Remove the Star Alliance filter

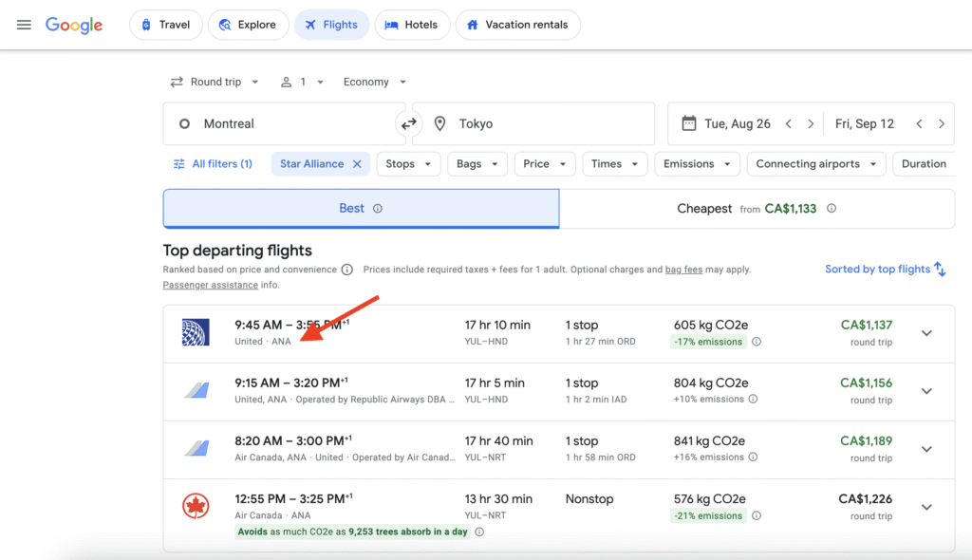coord(357,164)
